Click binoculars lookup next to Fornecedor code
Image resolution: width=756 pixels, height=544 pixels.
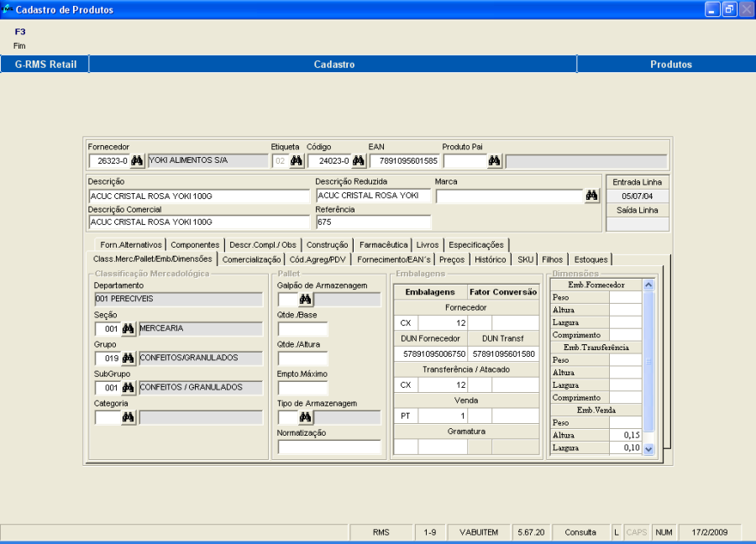pyautogui.click(x=137, y=161)
